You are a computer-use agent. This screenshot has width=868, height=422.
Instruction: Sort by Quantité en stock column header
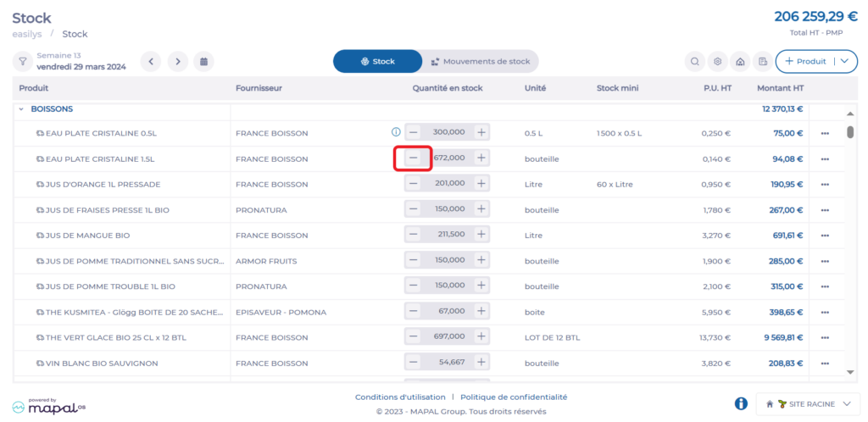point(448,88)
